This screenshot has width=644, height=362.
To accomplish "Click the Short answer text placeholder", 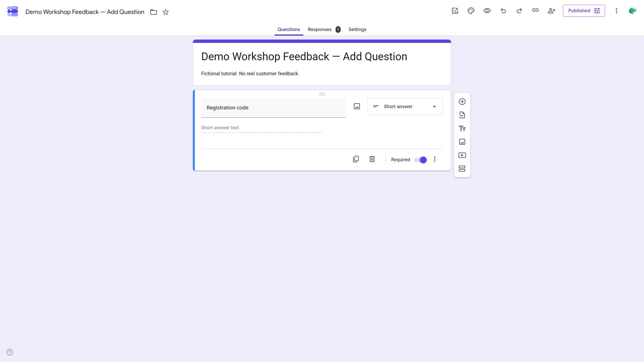I will [x=220, y=128].
